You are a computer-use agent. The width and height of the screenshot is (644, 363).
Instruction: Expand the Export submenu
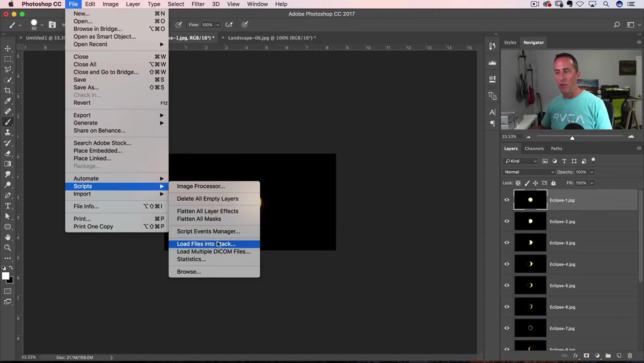117,115
